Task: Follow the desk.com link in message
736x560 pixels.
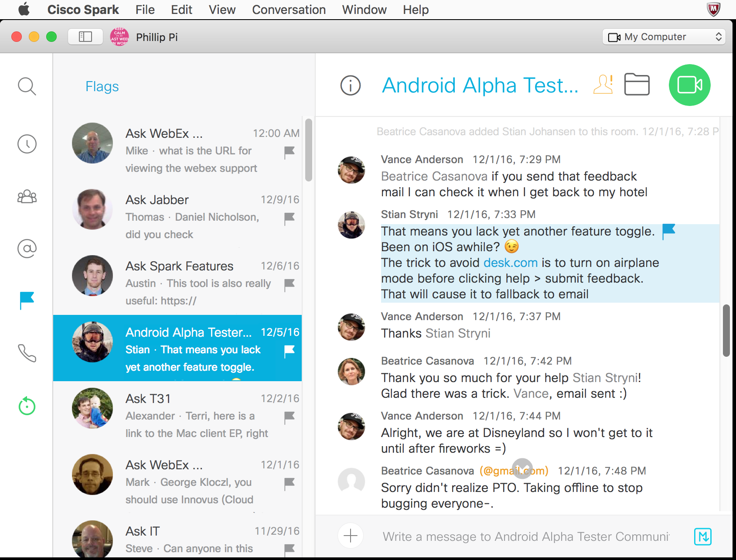Action: point(510,263)
